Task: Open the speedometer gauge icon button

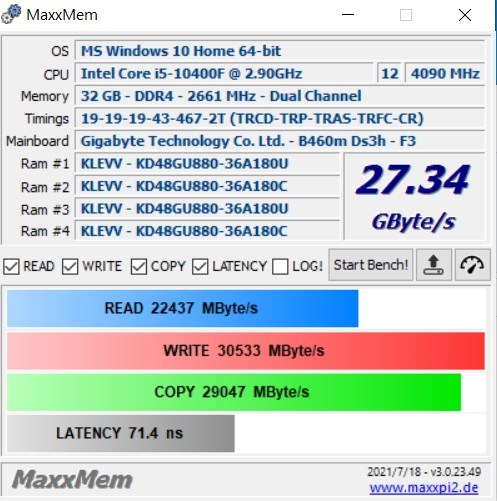Action: 472,265
